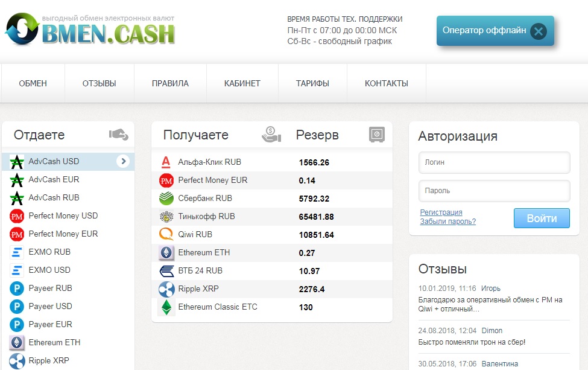The image size is (588, 370).
Task: Click the Тинькофф logo icon
Action: (x=166, y=217)
